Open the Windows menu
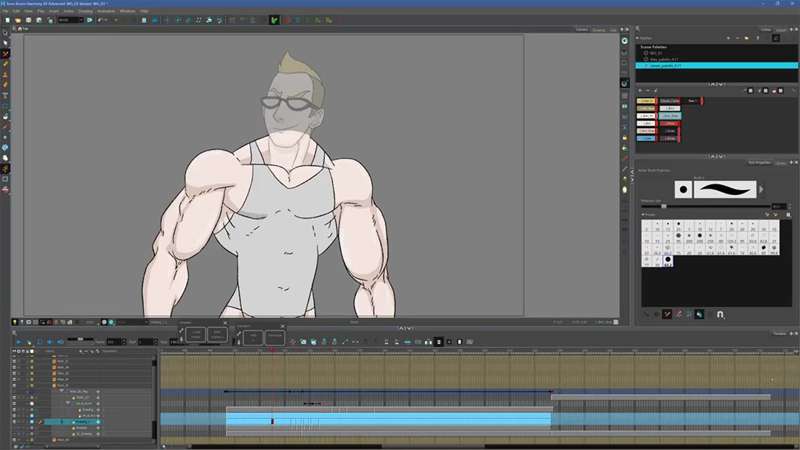The width and height of the screenshot is (800, 450). (128, 11)
